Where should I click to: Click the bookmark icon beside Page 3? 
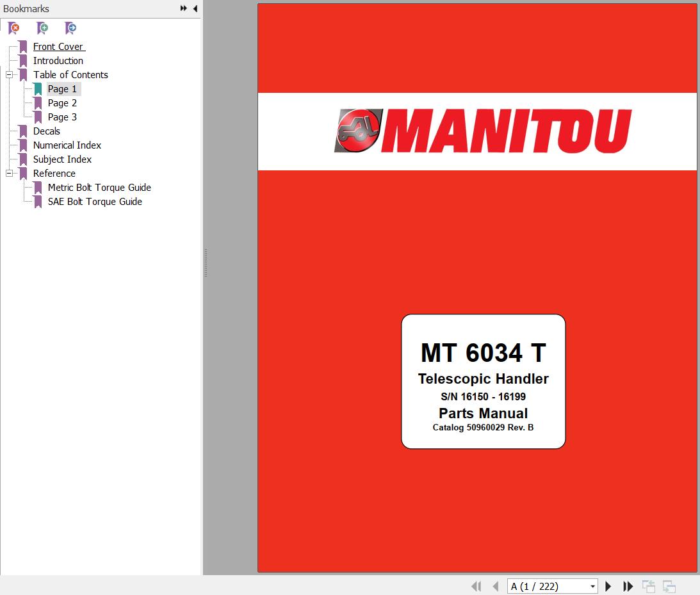(38, 117)
